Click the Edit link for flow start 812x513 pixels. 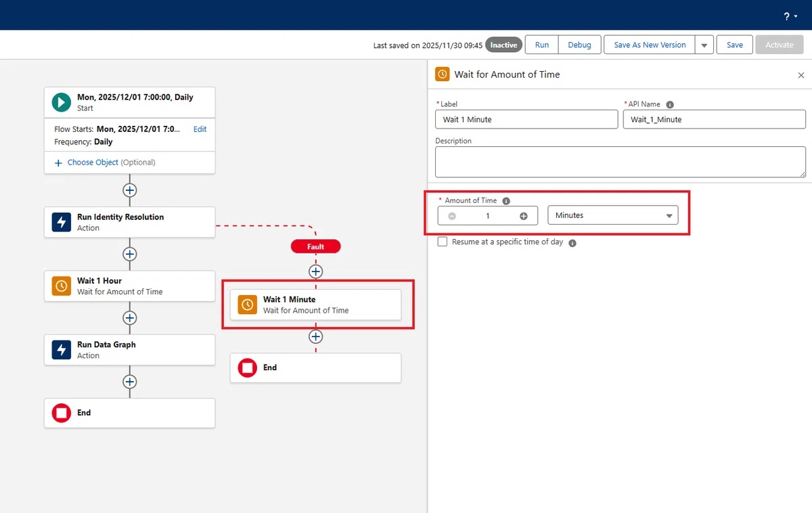pos(200,129)
